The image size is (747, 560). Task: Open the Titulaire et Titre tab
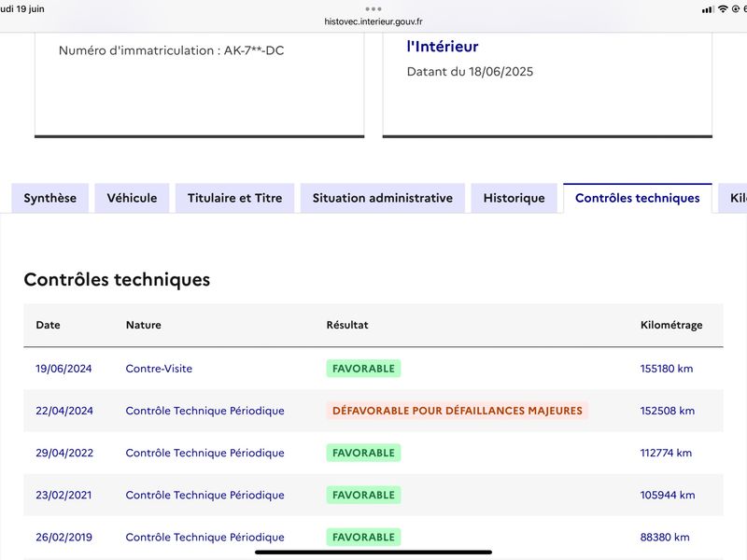click(x=235, y=198)
